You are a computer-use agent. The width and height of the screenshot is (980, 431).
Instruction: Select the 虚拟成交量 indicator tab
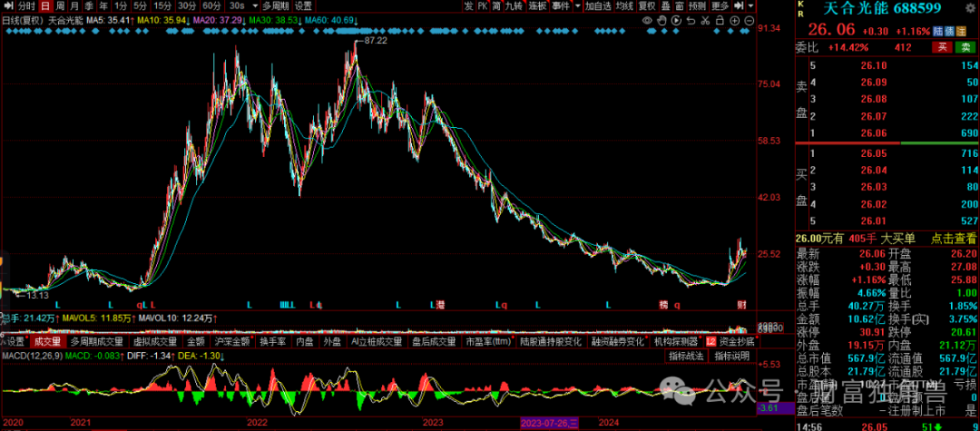(x=155, y=342)
